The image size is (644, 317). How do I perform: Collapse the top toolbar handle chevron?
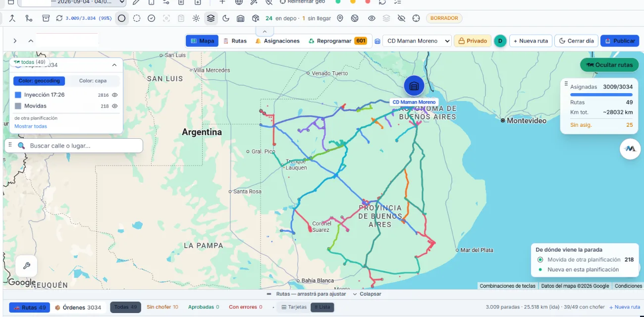264,31
